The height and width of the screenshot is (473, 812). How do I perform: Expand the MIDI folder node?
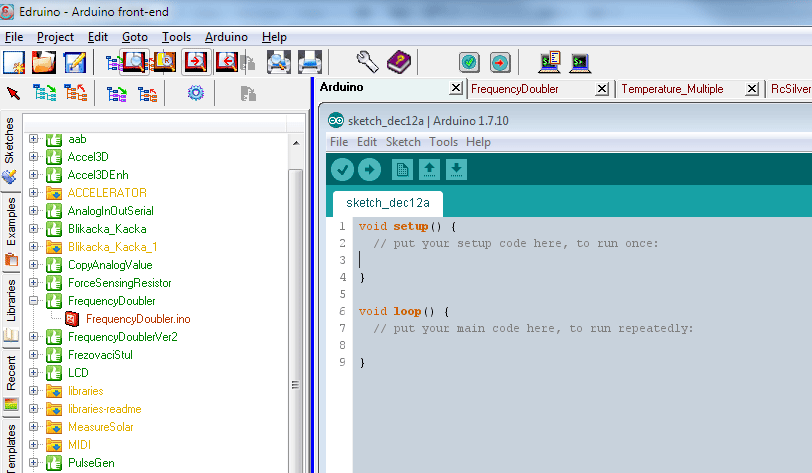[34, 445]
